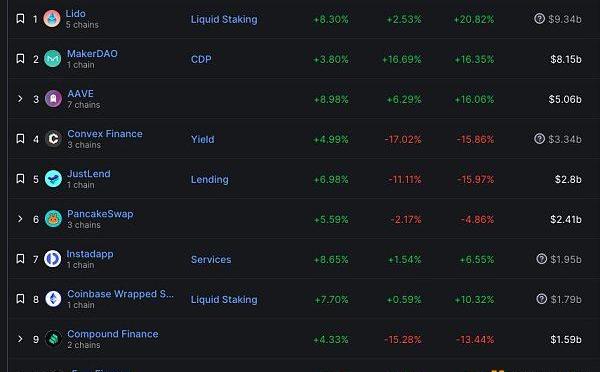Expand the PancakeSwap sub-protocols
This screenshot has height=372, width=600.
[x=20, y=219]
